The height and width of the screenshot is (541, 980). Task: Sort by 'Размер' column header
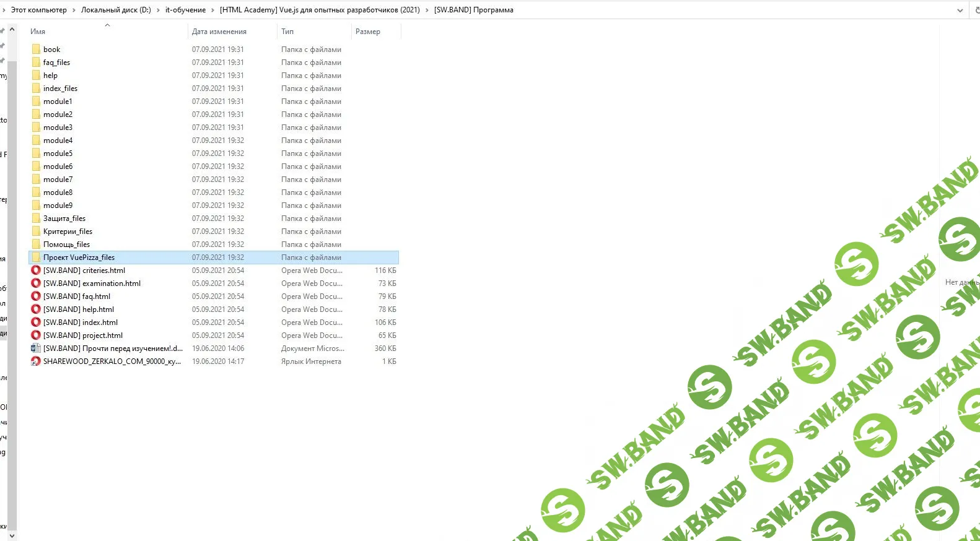tap(368, 32)
